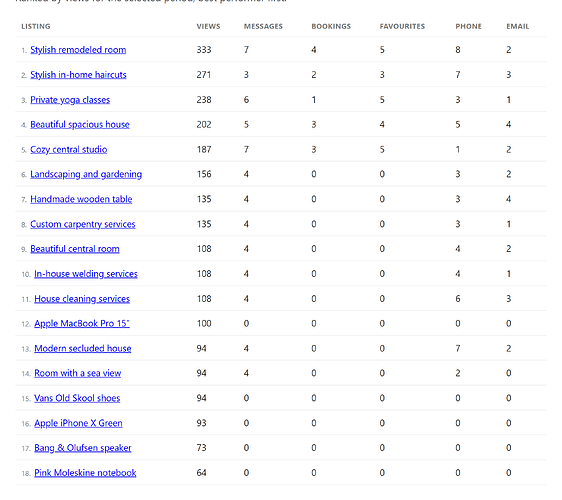Click the BOOKINGS column header

[x=331, y=27]
